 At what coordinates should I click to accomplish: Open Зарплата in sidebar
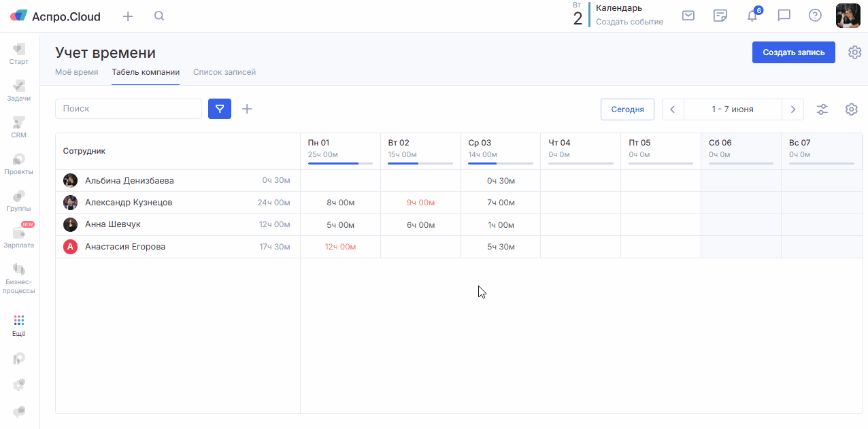[x=19, y=237]
